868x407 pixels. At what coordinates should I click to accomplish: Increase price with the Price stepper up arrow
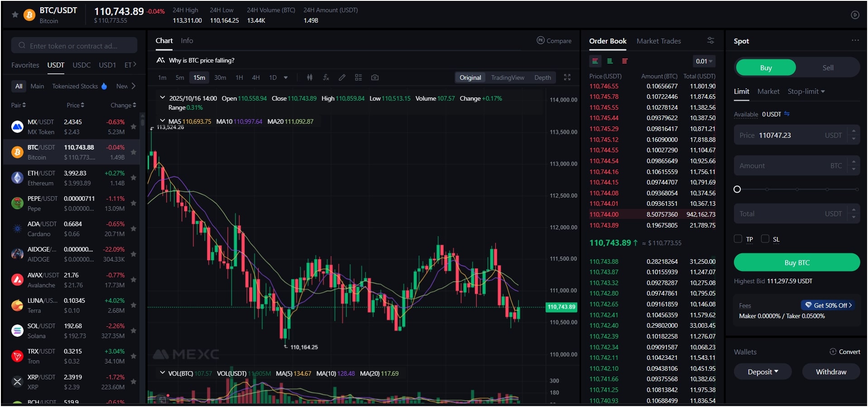click(854, 131)
